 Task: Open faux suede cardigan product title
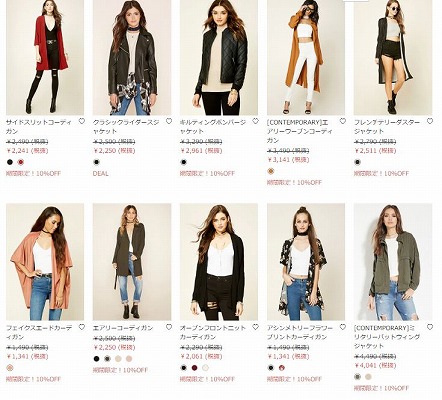pyautogui.click(x=39, y=332)
